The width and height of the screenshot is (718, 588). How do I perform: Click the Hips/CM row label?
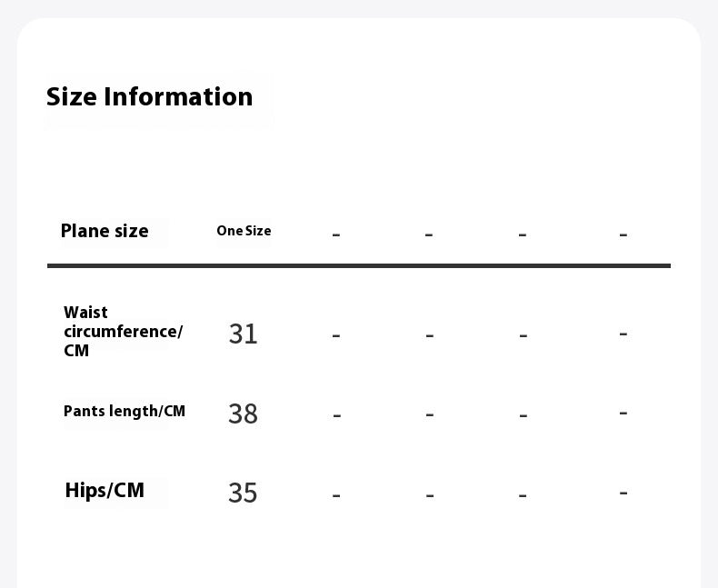pyautogui.click(x=105, y=491)
